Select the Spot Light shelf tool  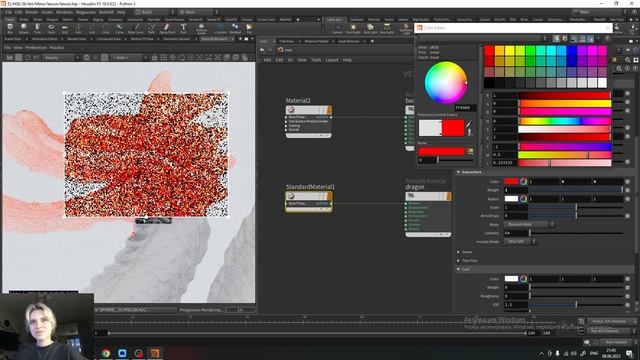(x=370, y=29)
